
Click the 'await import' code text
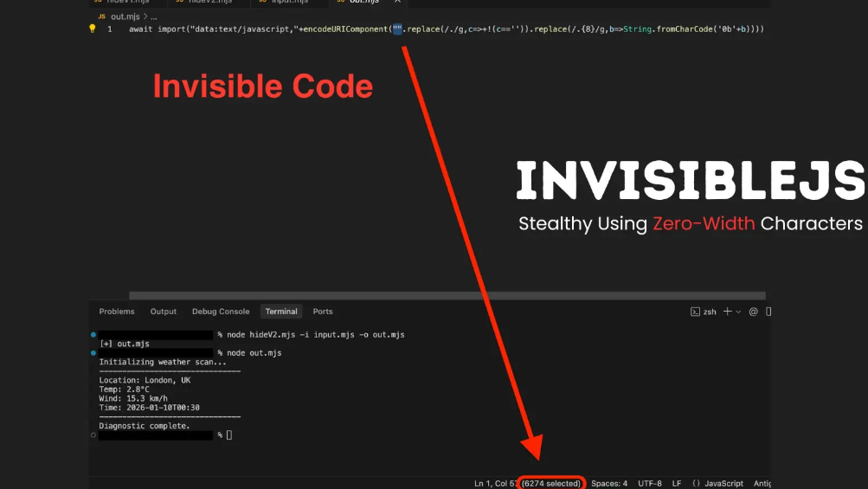[x=158, y=29]
